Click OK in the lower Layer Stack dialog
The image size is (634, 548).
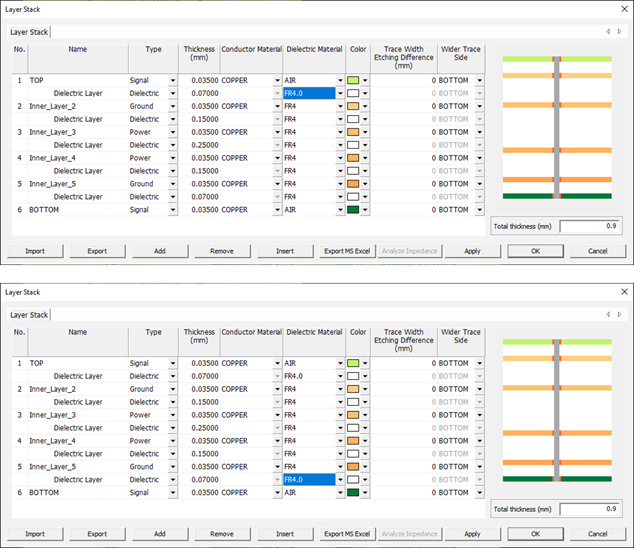click(535, 534)
